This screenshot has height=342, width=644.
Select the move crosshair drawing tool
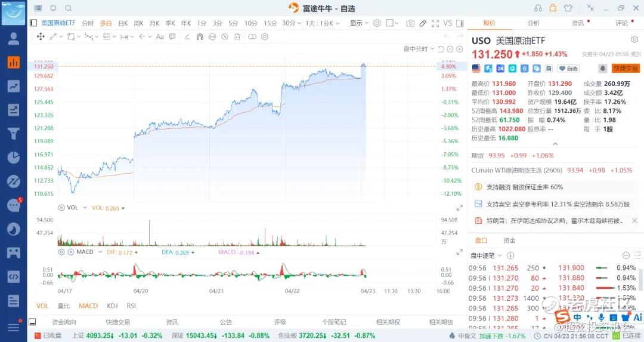pyautogui.click(x=41, y=36)
